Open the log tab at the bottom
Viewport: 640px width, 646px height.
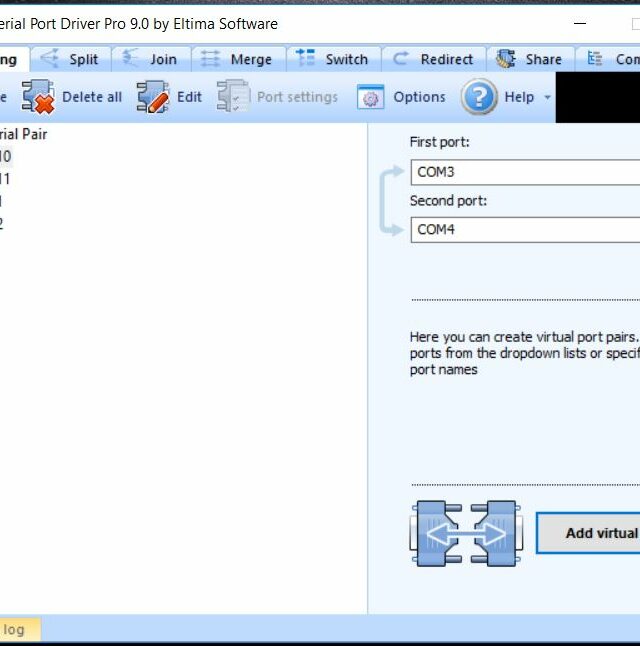pos(14,629)
